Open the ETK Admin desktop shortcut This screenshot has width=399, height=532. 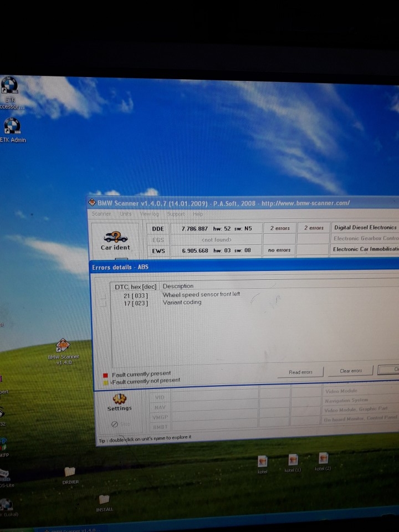click(13, 130)
